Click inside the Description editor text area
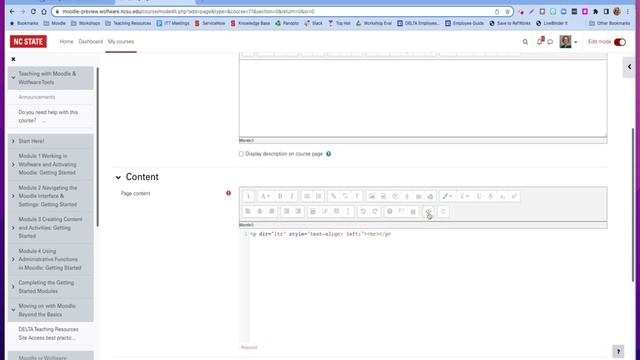 pyautogui.click(x=423, y=98)
